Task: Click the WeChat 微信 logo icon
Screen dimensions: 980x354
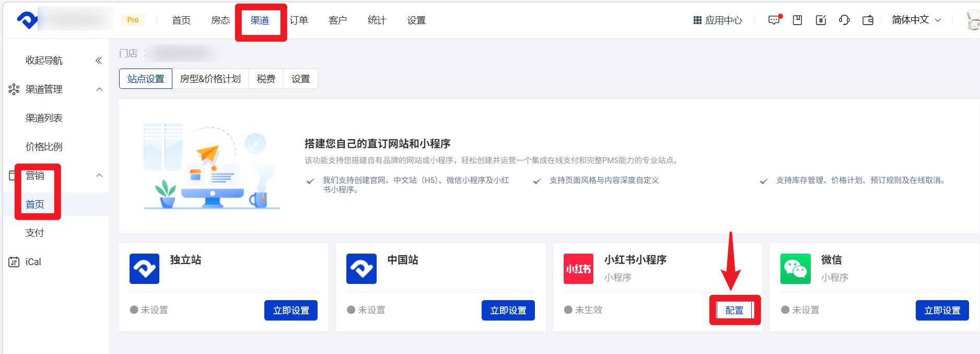Action: (795, 269)
